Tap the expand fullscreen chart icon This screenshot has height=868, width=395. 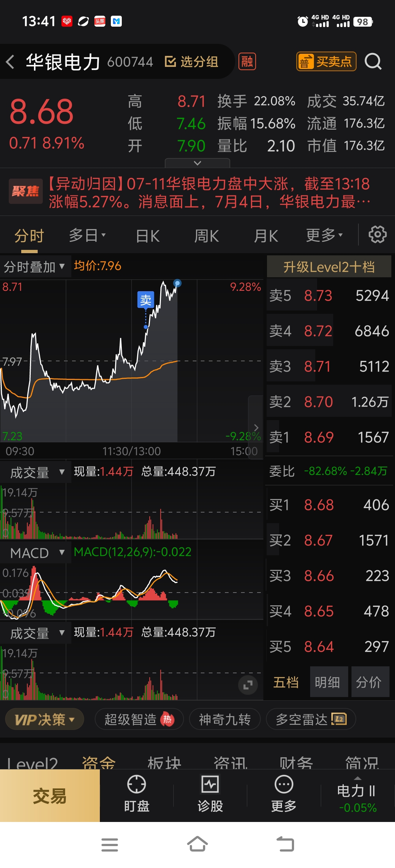248,685
